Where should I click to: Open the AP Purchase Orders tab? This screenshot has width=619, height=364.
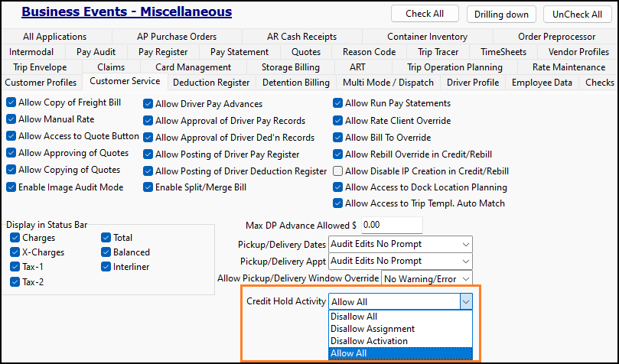[x=177, y=37]
